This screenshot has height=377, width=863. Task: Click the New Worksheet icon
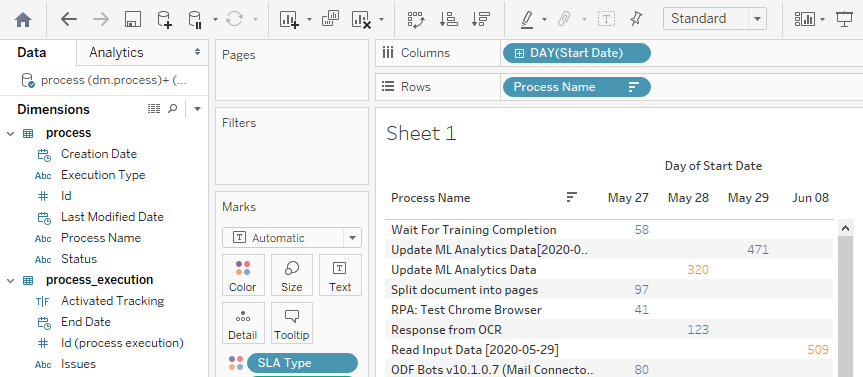click(289, 20)
